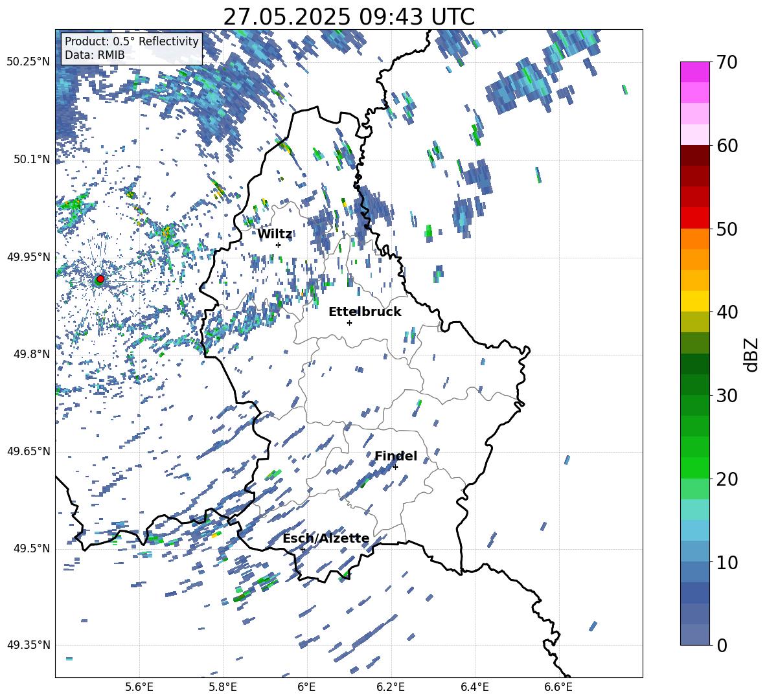Click the Product: 0.5° Reflectivity text
Image resolution: width=767 pixels, height=700 pixels.
(x=132, y=41)
